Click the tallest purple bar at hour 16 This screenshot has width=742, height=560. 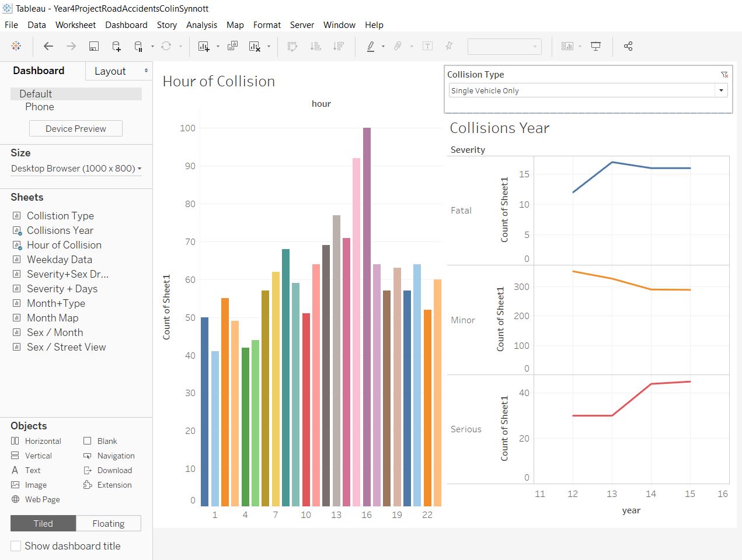[367, 315]
